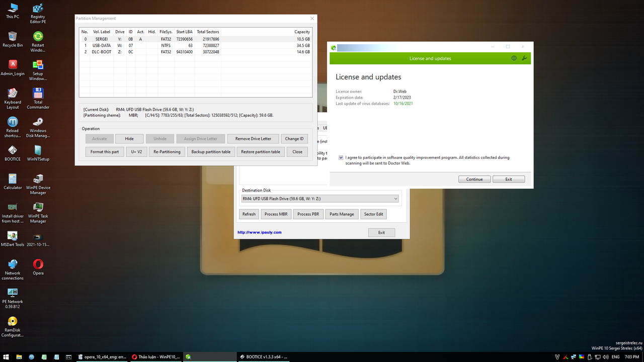This screenshot has height=362, width=644.
Task: Click Exit in Dr.Web license window
Action: tap(509, 179)
